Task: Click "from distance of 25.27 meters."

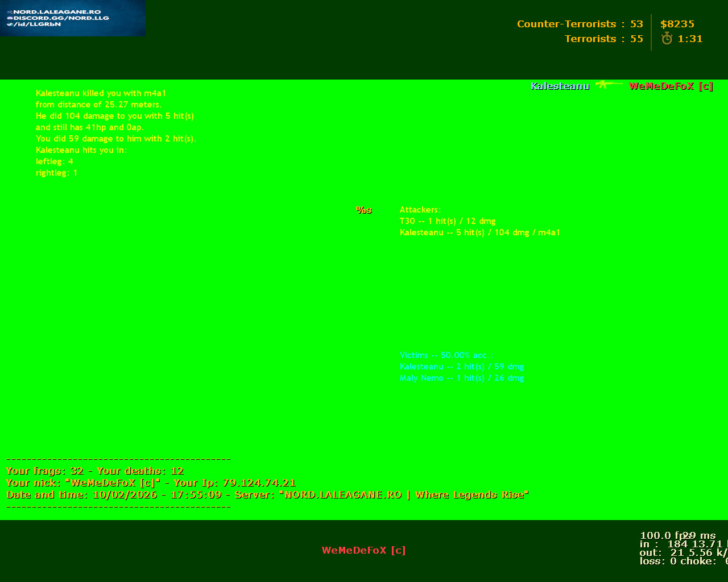Action: (98, 105)
